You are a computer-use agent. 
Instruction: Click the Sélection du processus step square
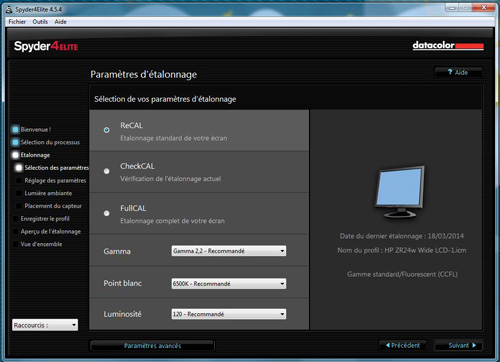[x=15, y=142]
